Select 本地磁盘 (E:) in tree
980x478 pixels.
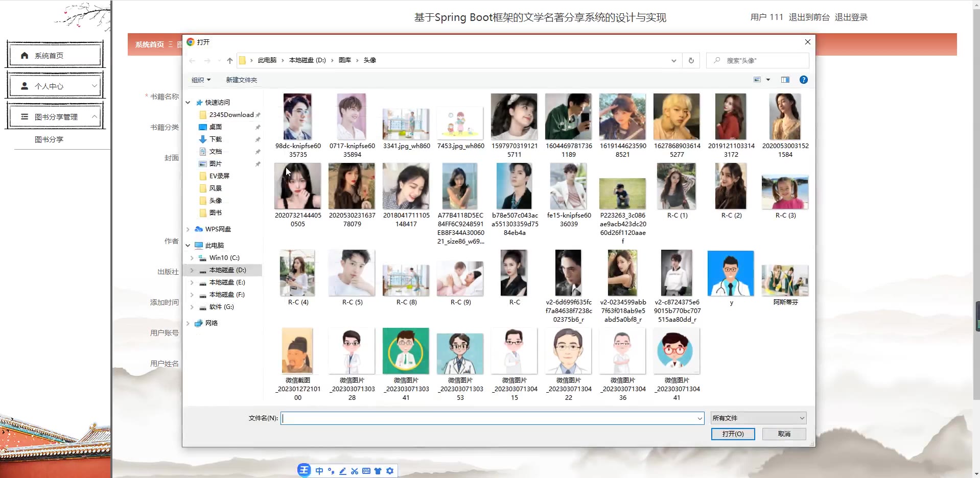pyautogui.click(x=223, y=282)
